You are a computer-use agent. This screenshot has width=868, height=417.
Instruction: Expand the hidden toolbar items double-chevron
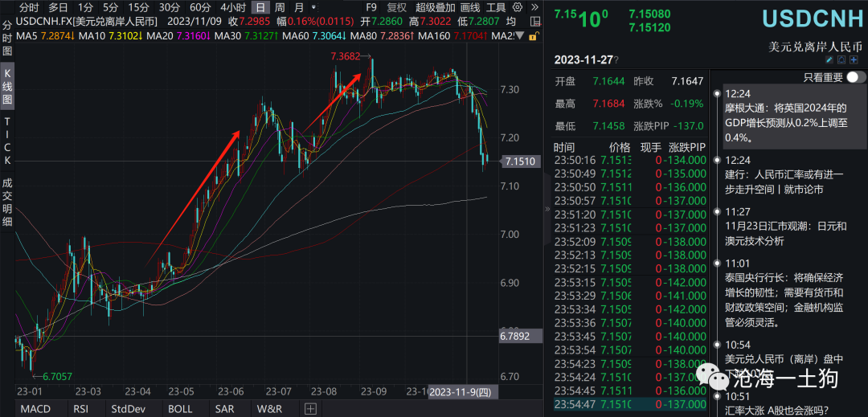tap(534, 7)
